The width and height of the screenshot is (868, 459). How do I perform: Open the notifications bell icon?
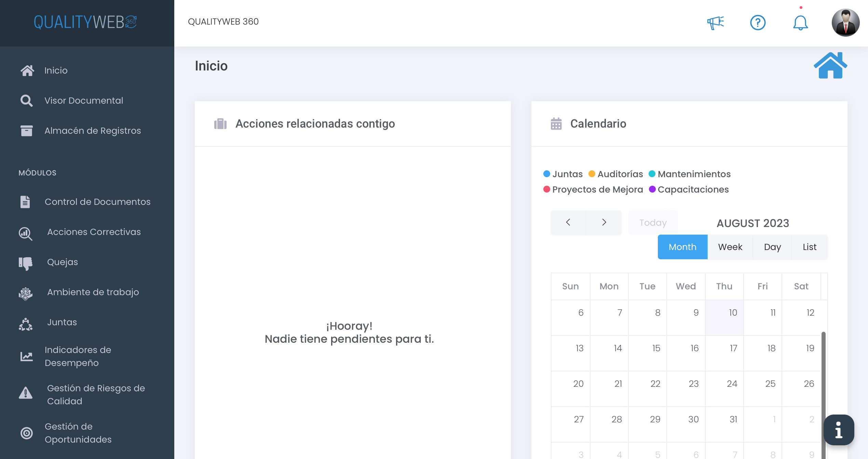(x=800, y=23)
